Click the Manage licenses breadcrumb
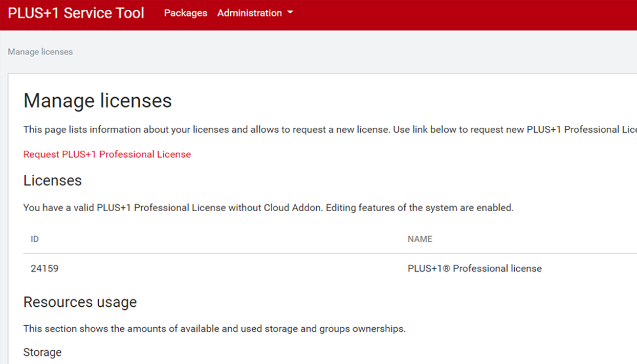Image resolution: width=637 pixels, height=364 pixels. (x=40, y=52)
